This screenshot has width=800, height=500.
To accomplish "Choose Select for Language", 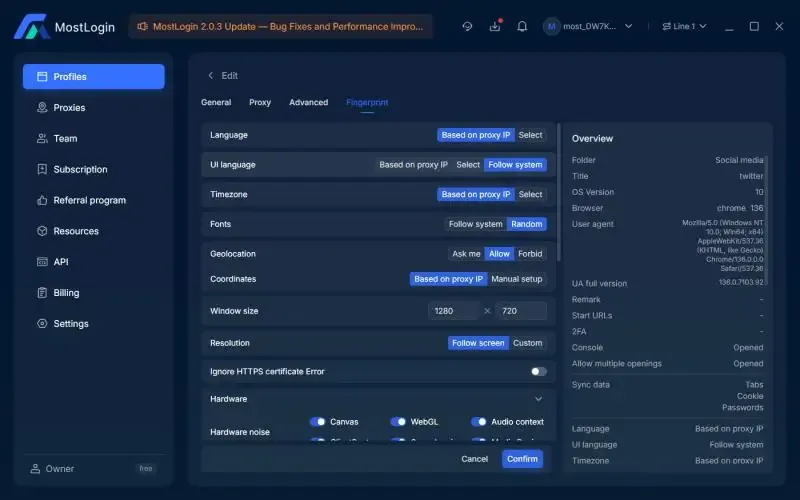I will 530,135.
